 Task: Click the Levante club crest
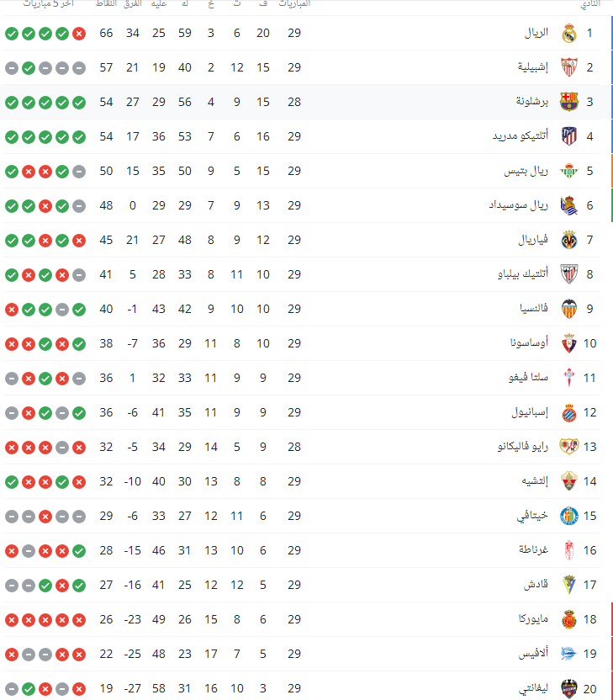569,688
